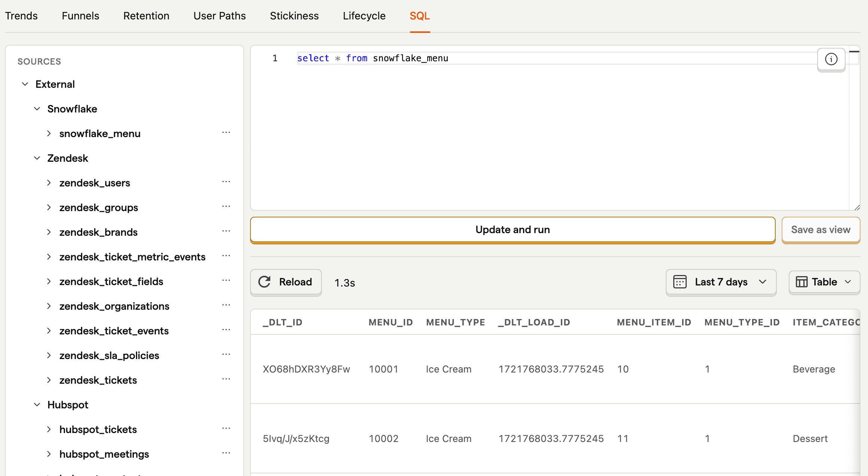Open more options for zendesk_ticket_fields
The height and width of the screenshot is (476, 868).
pyautogui.click(x=226, y=281)
